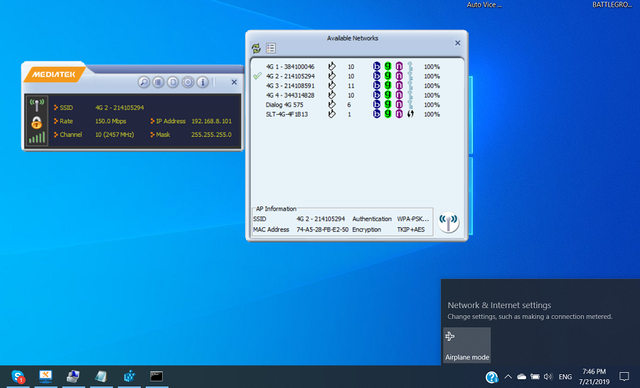The width and height of the screenshot is (640, 388).
Task: Toggle Airplane mode tile
Action: tap(467, 345)
